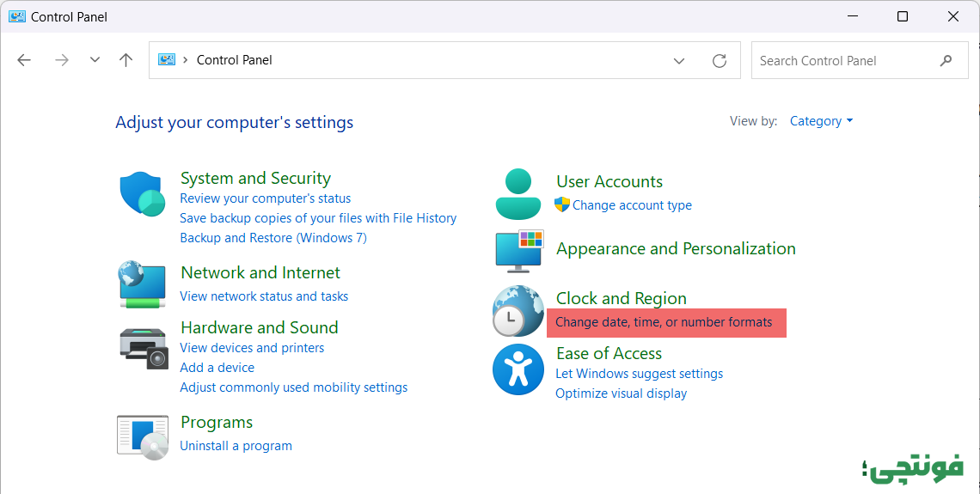Click the Ease of Access icon
This screenshot has height=494, width=980.
click(518, 369)
